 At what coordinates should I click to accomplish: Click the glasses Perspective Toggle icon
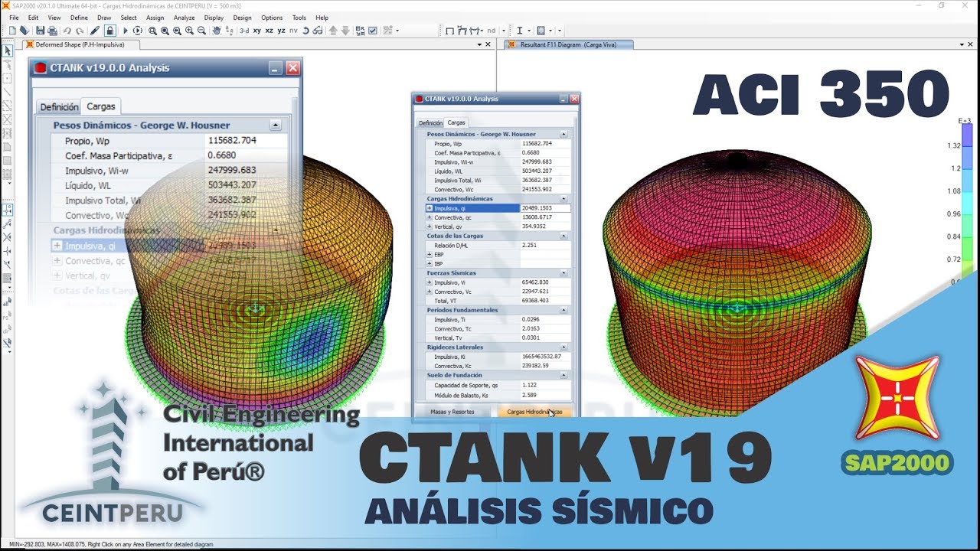[x=317, y=31]
